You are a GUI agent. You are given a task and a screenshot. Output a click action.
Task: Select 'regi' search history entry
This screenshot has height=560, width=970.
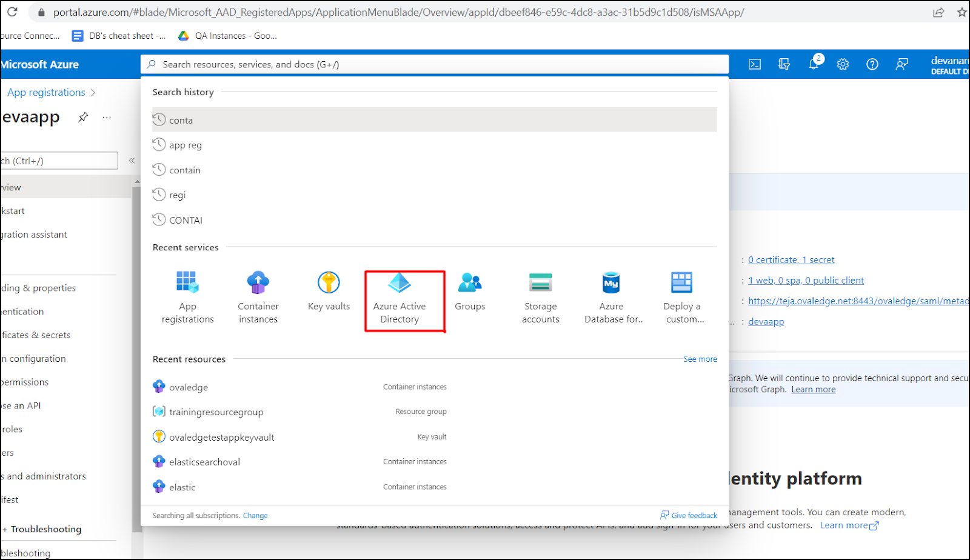[x=434, y=195]
